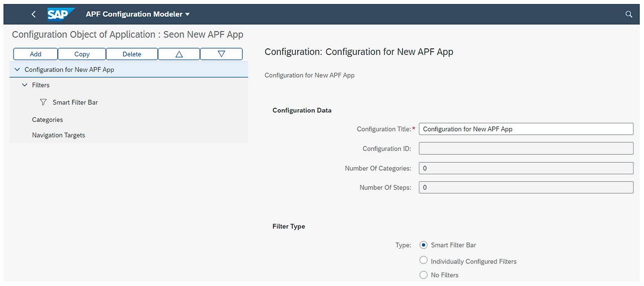This screenshot has width=644, height=286.
Task: Click the funnel icon beside Smart Filter Bar
Action: click(x=43, y=102)
